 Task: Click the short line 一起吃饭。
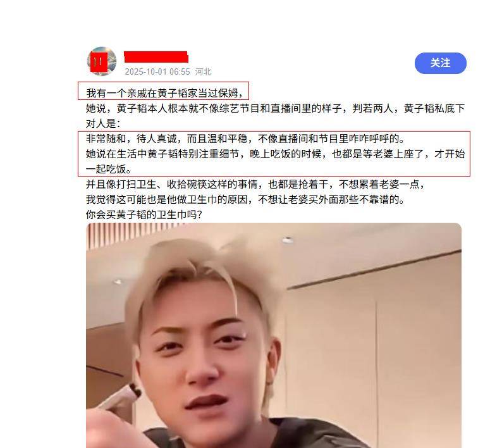[x=109, y=169]
